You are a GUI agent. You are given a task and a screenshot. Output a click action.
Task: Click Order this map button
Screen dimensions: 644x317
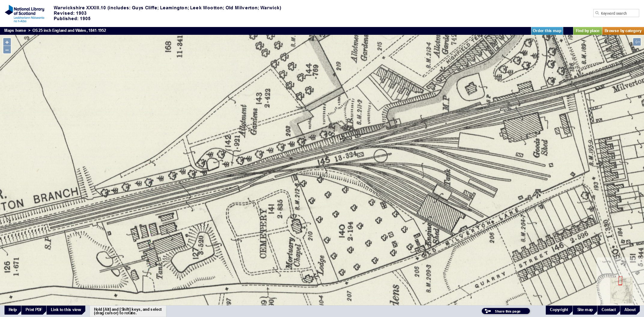tap(547, 31)
